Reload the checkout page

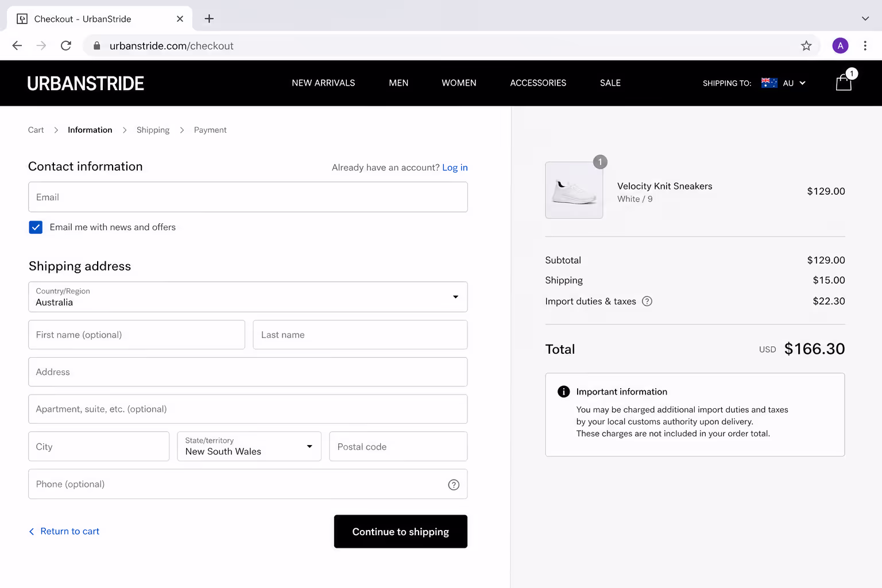tap(66, 46)
